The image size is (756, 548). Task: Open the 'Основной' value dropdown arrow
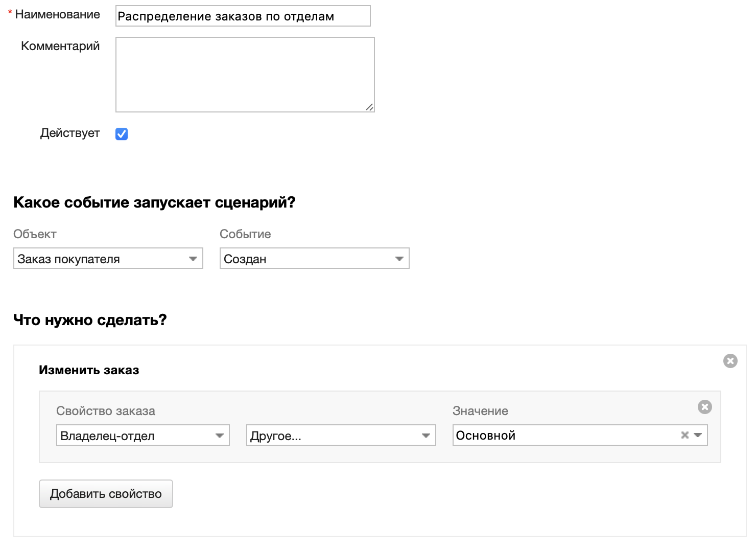698,435
